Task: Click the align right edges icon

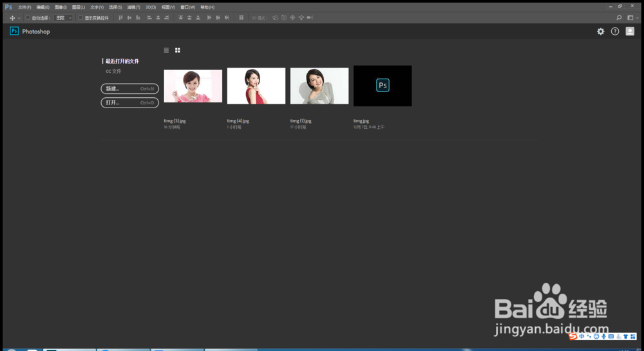Action: [x=166, y=17]
